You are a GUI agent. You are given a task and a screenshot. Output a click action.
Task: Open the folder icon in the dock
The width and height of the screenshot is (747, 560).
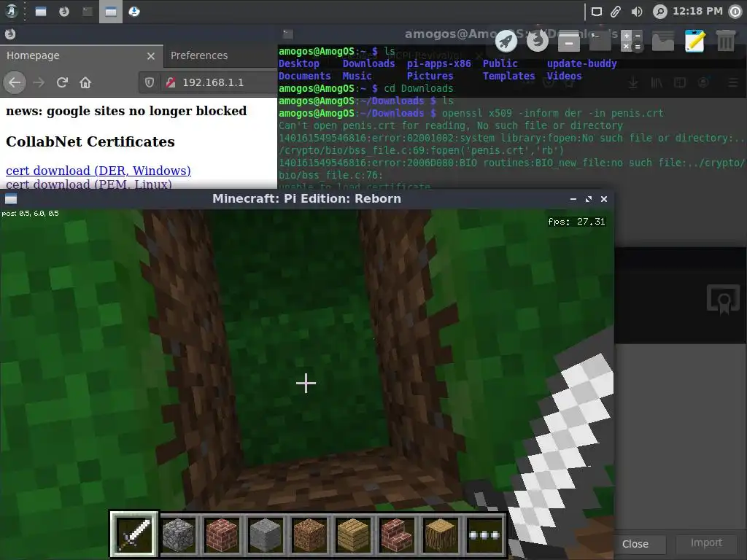(662, 42)
